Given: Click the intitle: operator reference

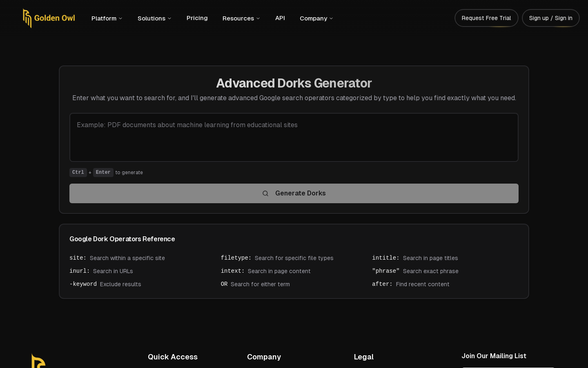Looking at the screenshot, I should click(386, 258).
